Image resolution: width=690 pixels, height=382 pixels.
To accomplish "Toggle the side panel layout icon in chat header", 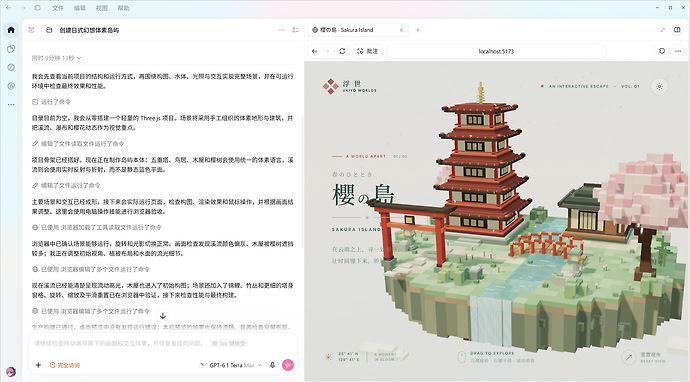I will coord(295,30).
